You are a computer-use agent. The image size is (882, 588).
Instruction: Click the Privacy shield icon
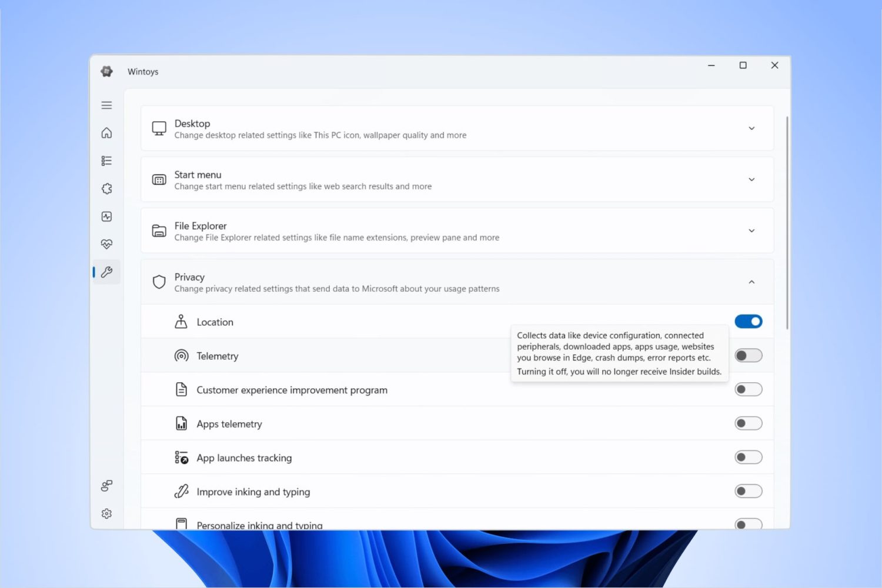tap(159, 282)
